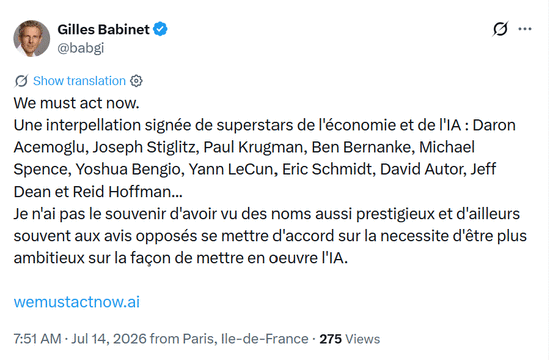This screenshot has width=550, height=360.
Task: Click Grok icon beside Show translation
Action: [21, 81]
